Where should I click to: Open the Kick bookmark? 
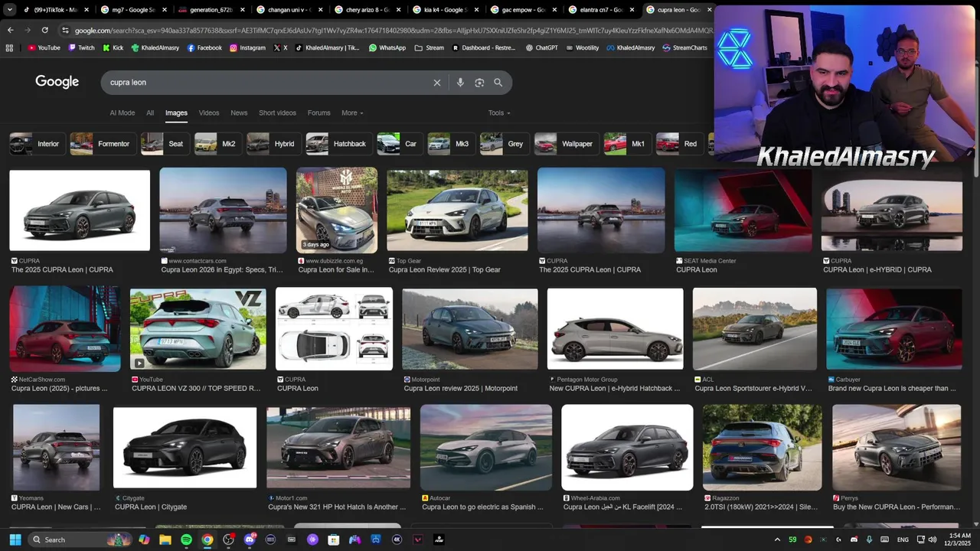pyautogui.click(x=113, y=47)
